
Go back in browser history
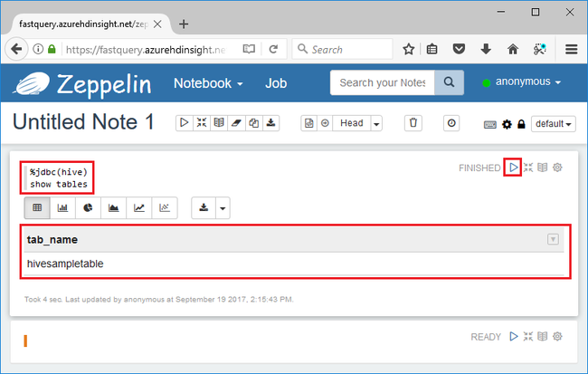[x=16, y=49]
